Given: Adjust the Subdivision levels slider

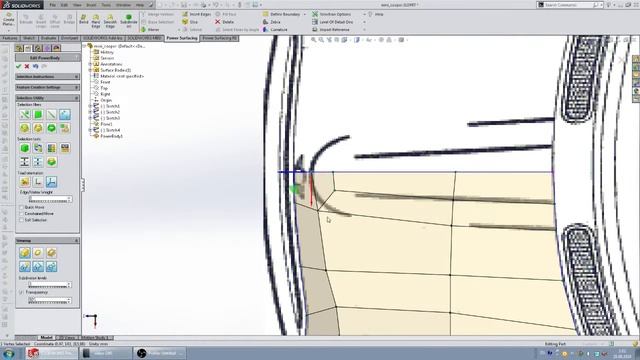Looking at the screenshot, I should point(49,284).
